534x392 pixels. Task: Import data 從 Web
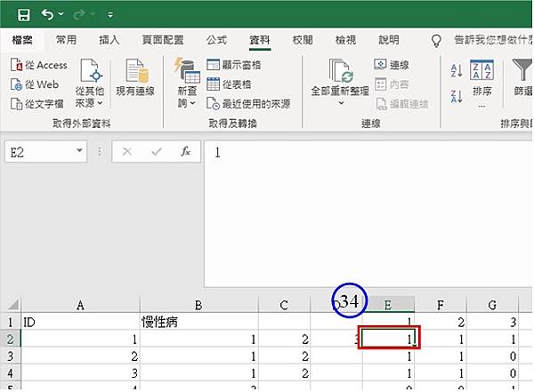(x=35, y=84)
